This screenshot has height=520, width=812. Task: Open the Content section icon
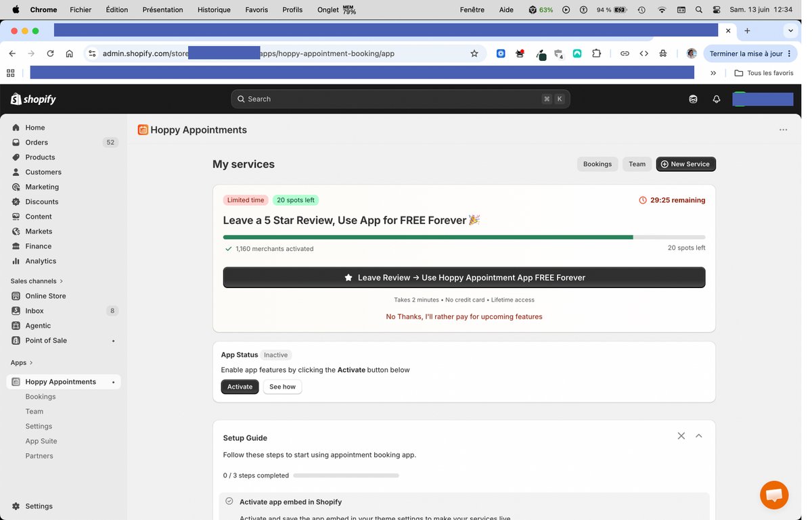click(x=16, y=216)
